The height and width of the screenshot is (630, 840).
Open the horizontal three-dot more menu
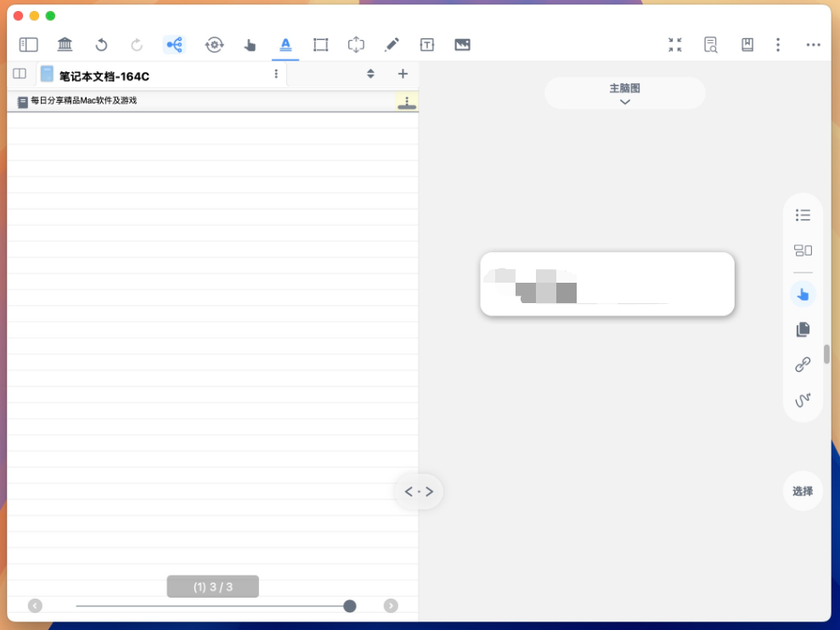[813, 45]
